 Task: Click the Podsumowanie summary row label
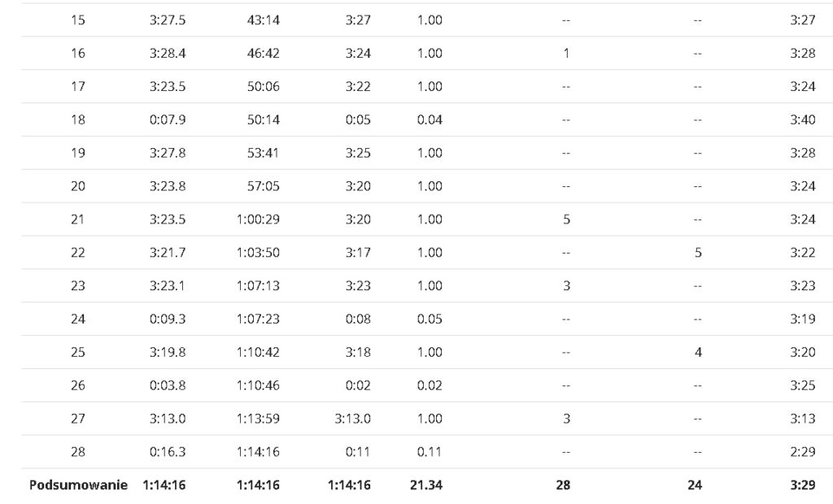(78, 484)
